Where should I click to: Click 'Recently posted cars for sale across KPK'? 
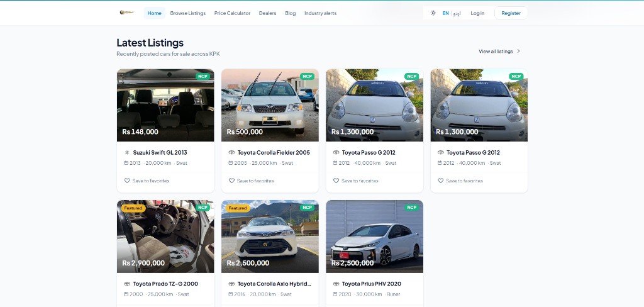click(x=169, y=54)
